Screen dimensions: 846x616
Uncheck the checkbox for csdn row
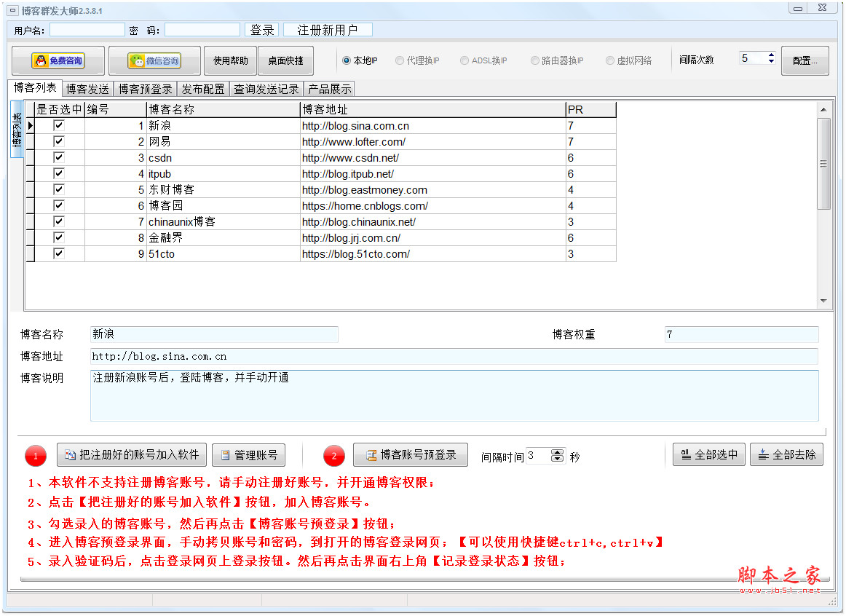59,157
